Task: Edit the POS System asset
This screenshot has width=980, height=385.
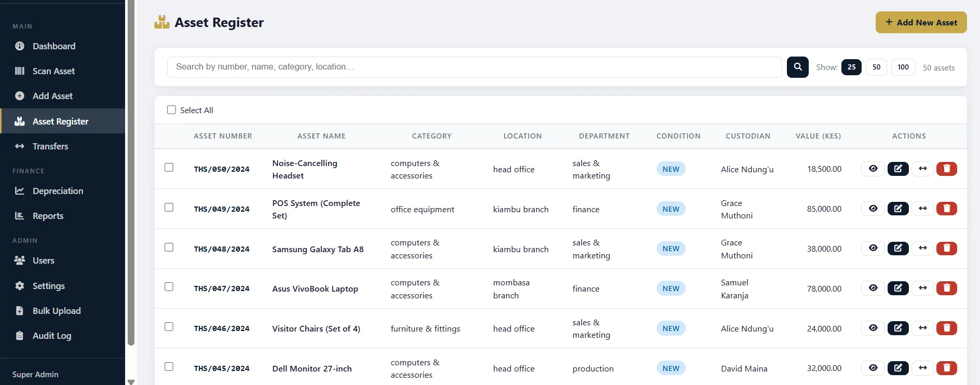Action: 898,209
